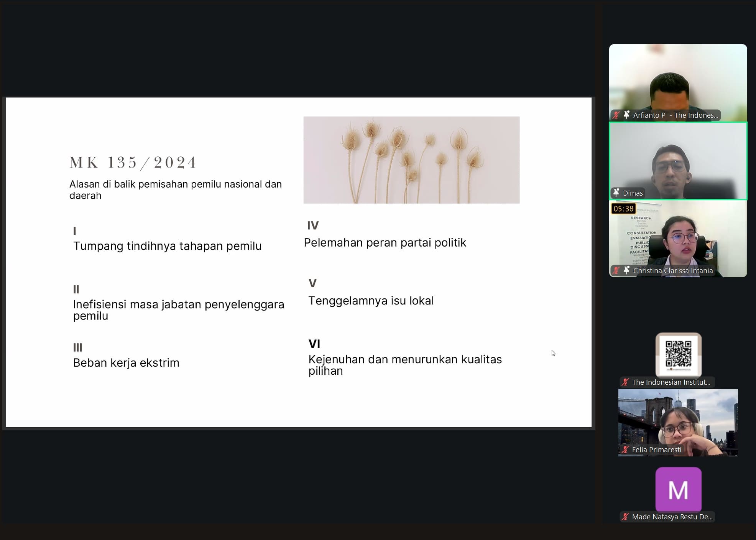Click pin icon on Christina Clarissa Intania's tile
Screen dimensions: 756x540
626,270
